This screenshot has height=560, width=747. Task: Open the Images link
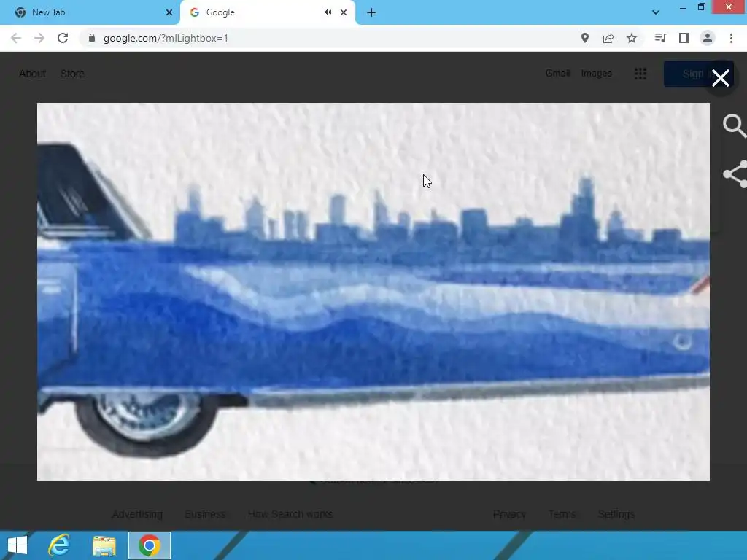tap(596, 74)
